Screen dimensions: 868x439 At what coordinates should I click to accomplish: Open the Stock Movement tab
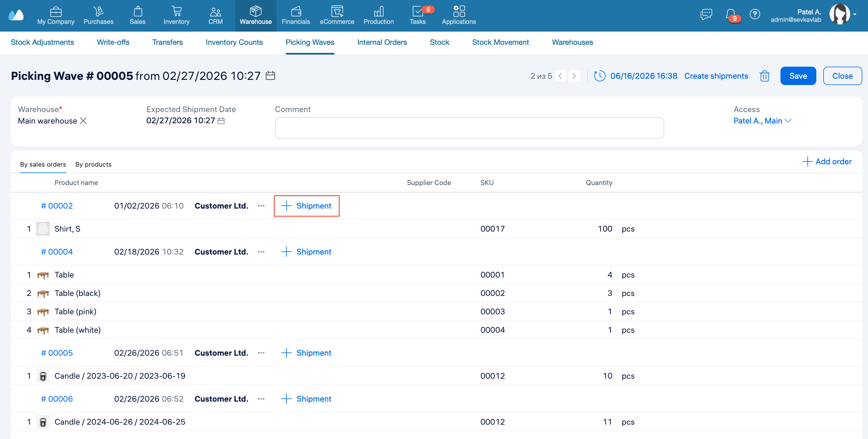(x=500, y=42)
